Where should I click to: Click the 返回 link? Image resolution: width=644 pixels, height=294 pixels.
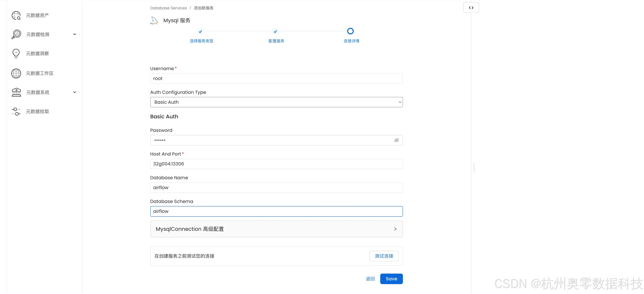(x=370, y=279)
